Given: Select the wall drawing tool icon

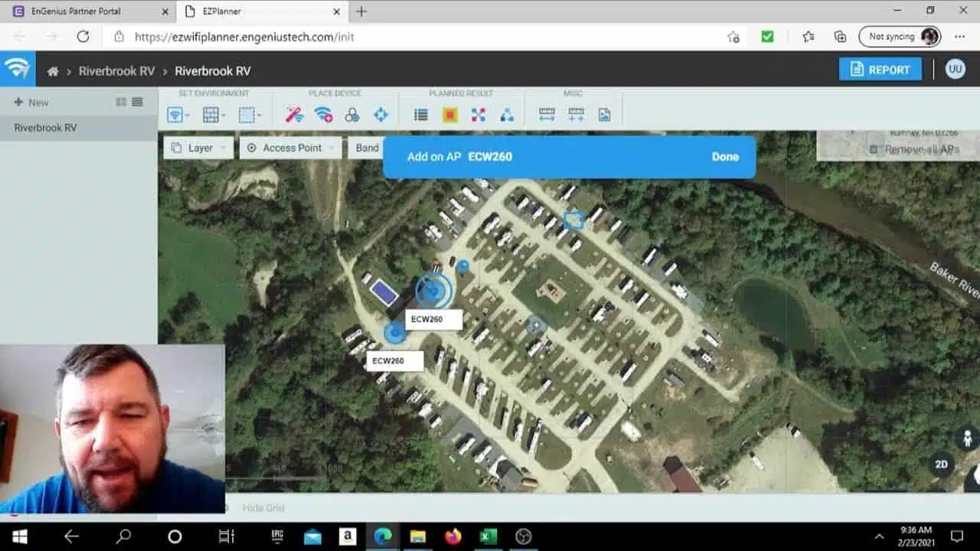Looking at the screenshot, I should (x=211, y=115).
